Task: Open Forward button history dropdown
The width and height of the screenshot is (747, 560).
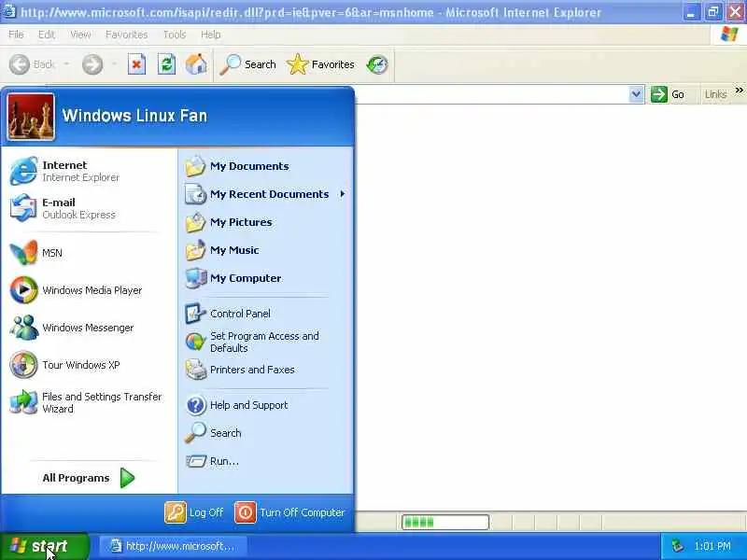Action: (x=114, y=64)
